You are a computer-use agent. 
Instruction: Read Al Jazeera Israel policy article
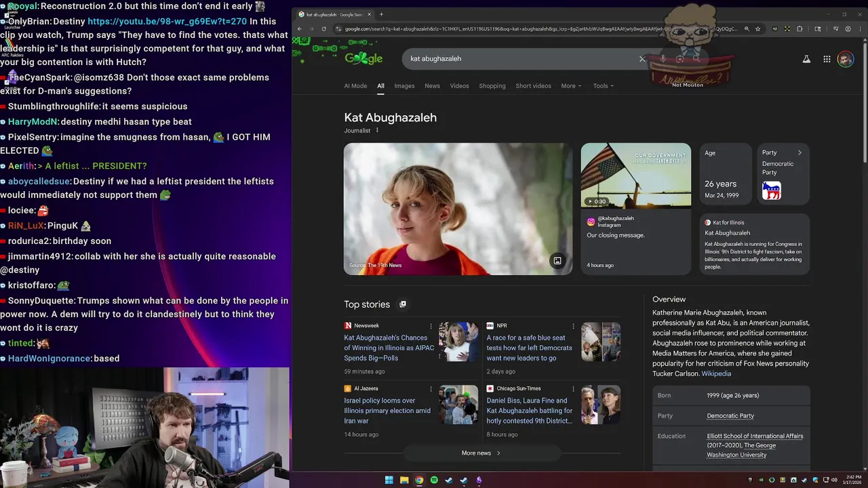point(387,411)
